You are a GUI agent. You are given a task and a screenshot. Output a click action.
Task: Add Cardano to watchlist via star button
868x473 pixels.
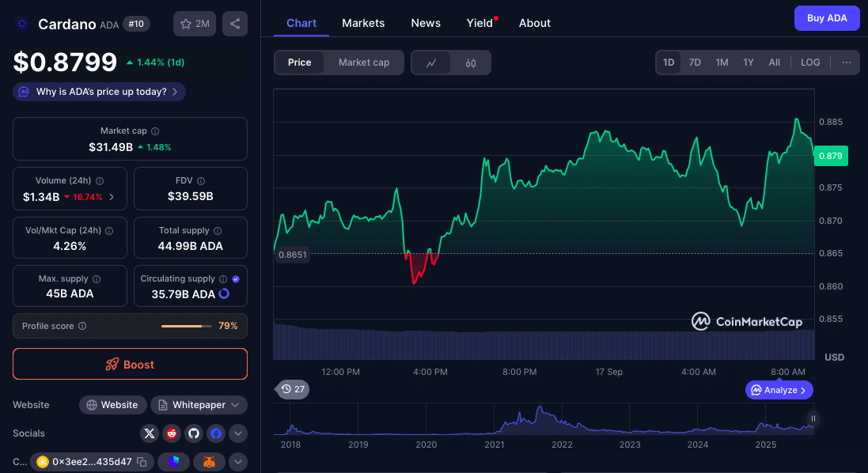click(x=195, y=24)
